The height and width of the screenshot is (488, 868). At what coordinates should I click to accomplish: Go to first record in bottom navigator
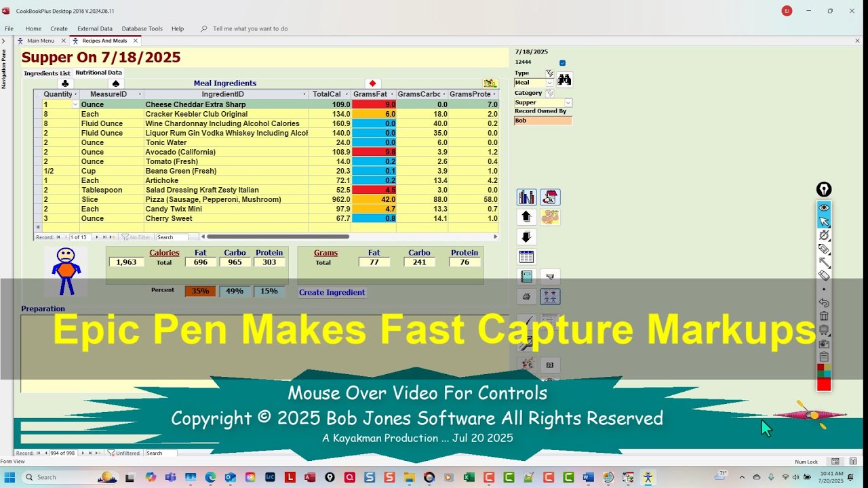tap(38, 453)
